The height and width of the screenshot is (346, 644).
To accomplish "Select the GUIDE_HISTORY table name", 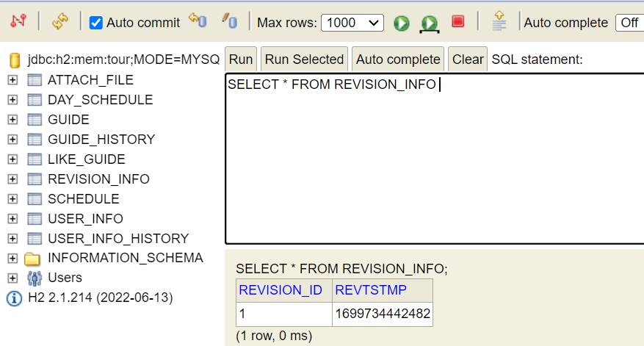I will [101, 140].
